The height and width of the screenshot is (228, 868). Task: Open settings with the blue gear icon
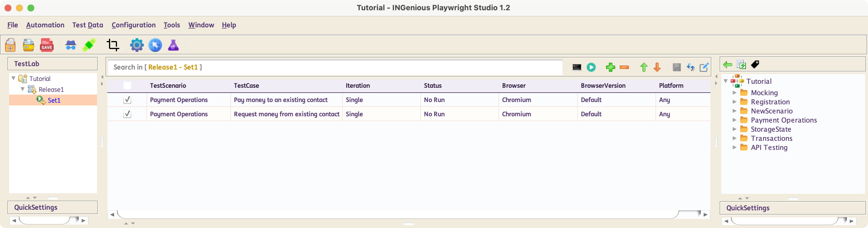pyautogui.click(x=137, y=45)
